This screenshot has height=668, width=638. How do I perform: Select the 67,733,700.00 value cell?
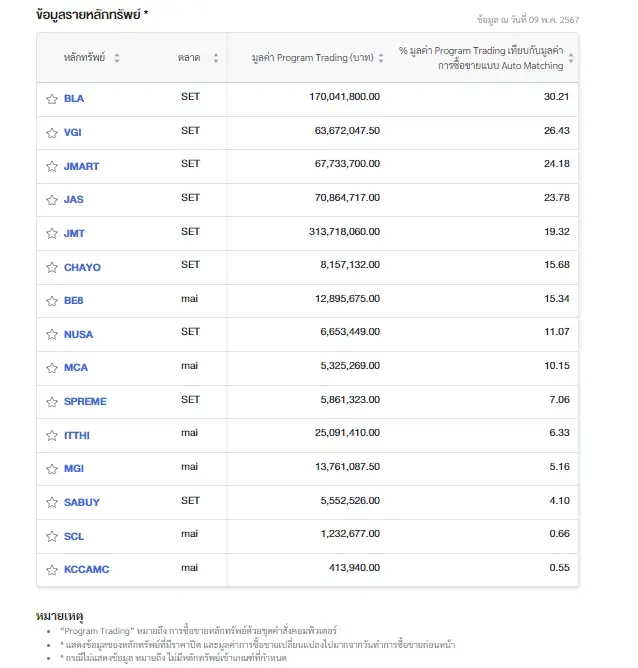pos(347,164)
